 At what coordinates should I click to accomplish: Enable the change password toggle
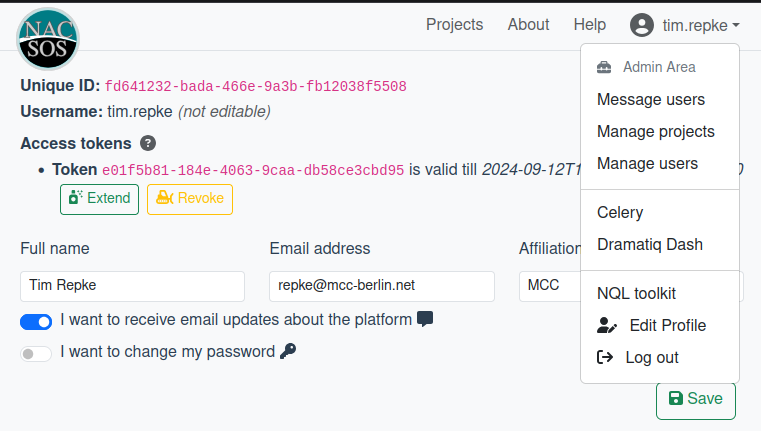[x=36, y=353]
